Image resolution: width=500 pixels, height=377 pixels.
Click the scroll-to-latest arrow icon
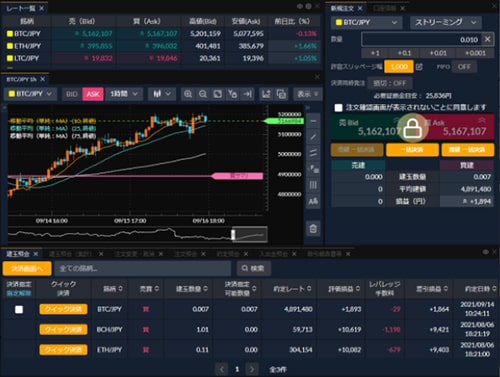(247, 94)
